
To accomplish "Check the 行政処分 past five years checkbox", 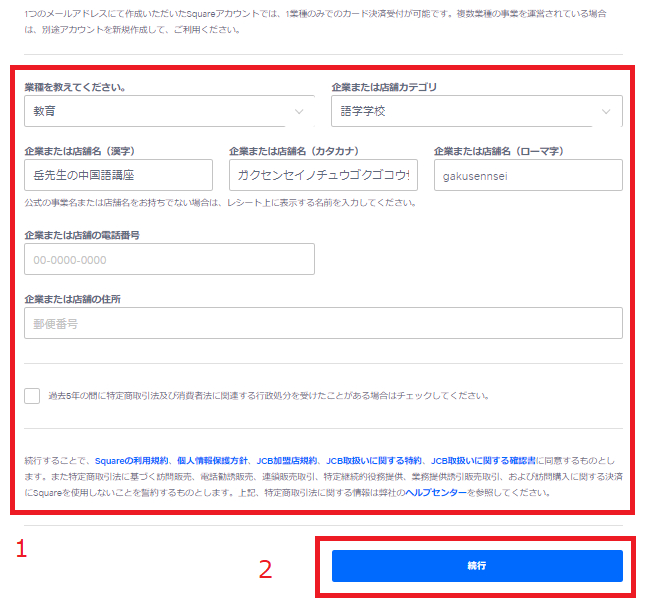I will tap(32, 396).
